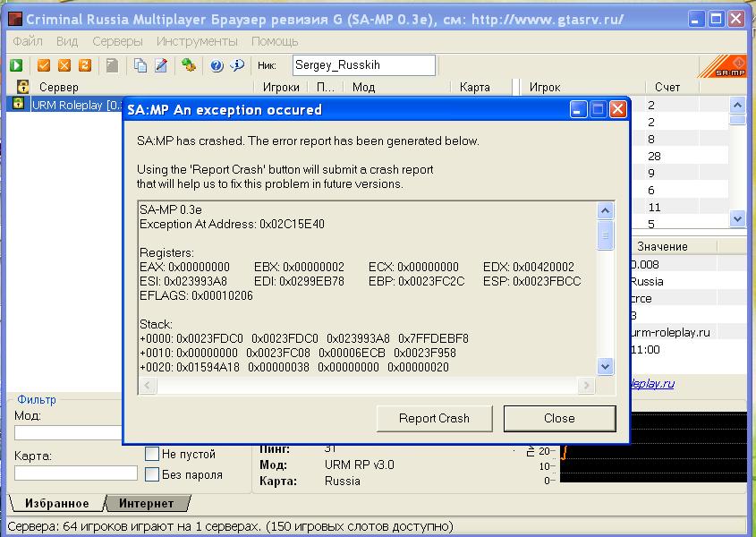
Task: Sort by the Мод column header
Action: click(x=397, y=88)
